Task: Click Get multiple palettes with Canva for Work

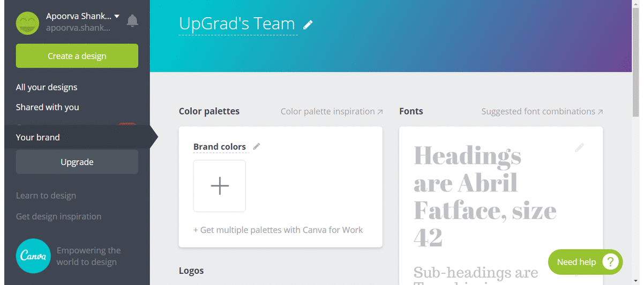Action: coord(278,230)
